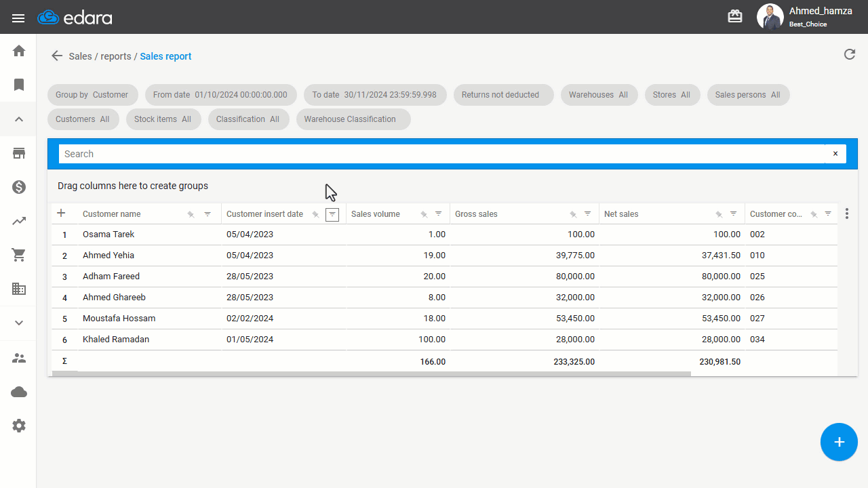868x488 pixels.
Task: Open Ahmed_hamza profile avatar
Action: (770, 17)
